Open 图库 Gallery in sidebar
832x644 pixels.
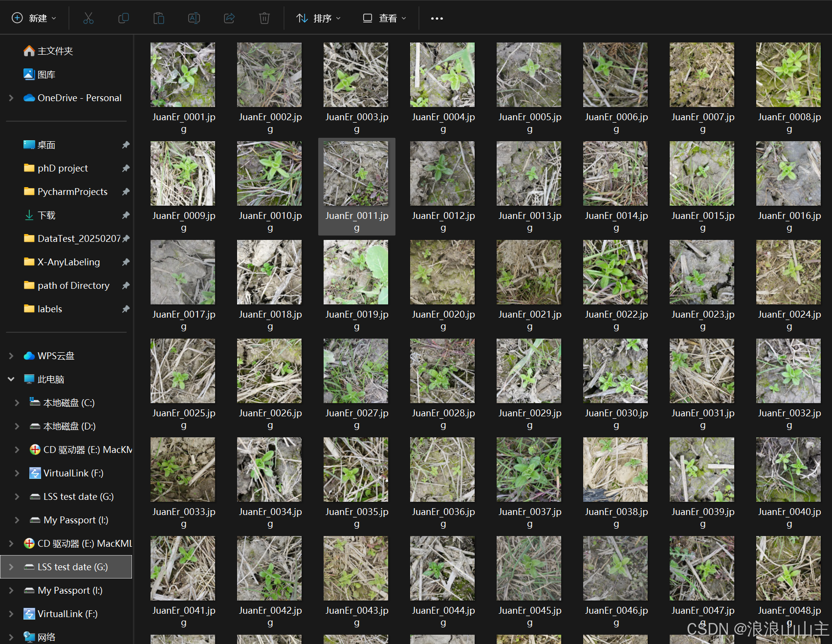click(x=46, y=74)
